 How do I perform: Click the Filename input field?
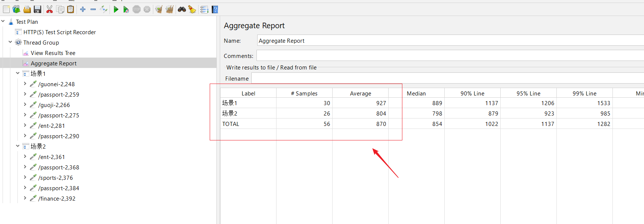tap(445, 78)
